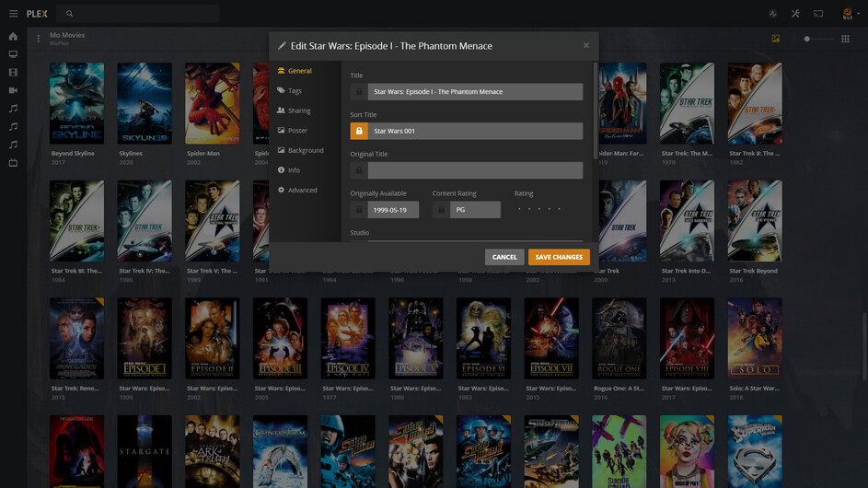Click the Cast to device icon
The height and width of the screenshot is (488, 868).
point(818,13)
